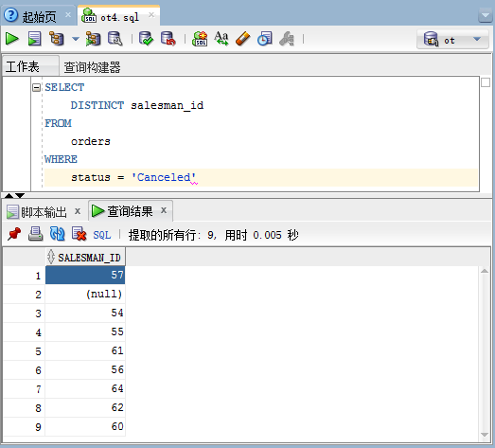Expand the explain plan dropdown arrow

(76, 39)
